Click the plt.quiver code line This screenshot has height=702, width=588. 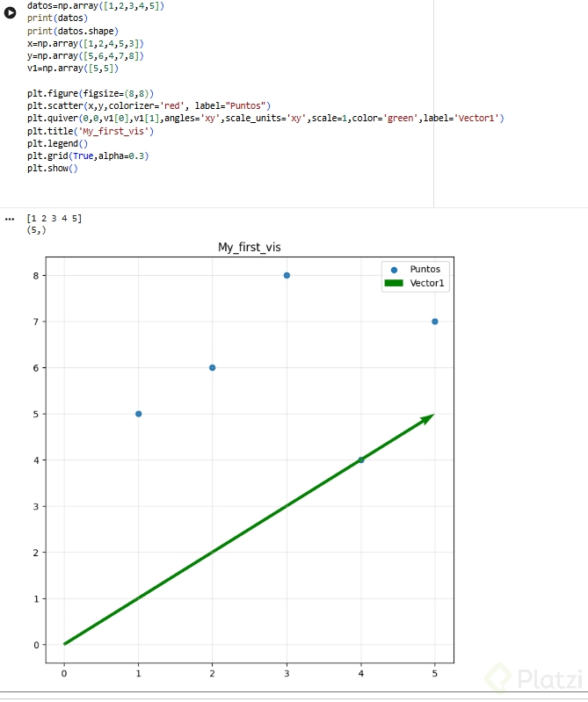(x=265, y=119)
